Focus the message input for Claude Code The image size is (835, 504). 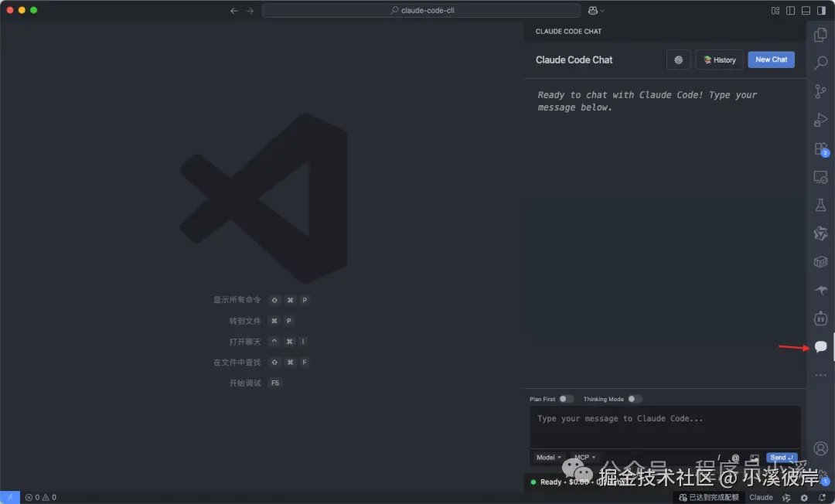pyautogui.click(x=665, y=427)
